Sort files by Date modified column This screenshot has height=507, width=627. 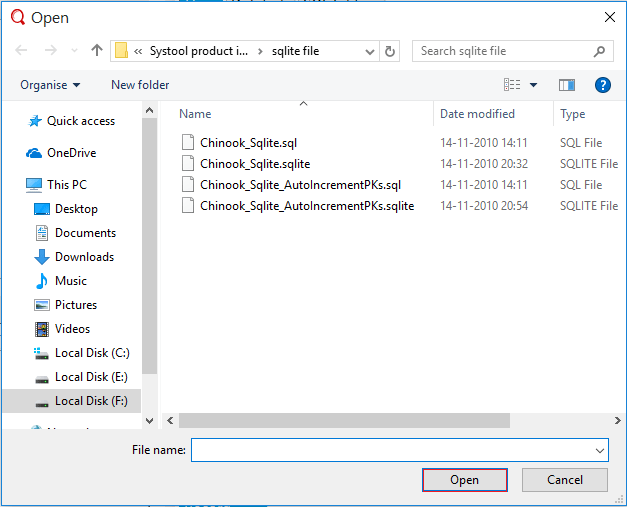pyautogui.click(x=477, y=114)
